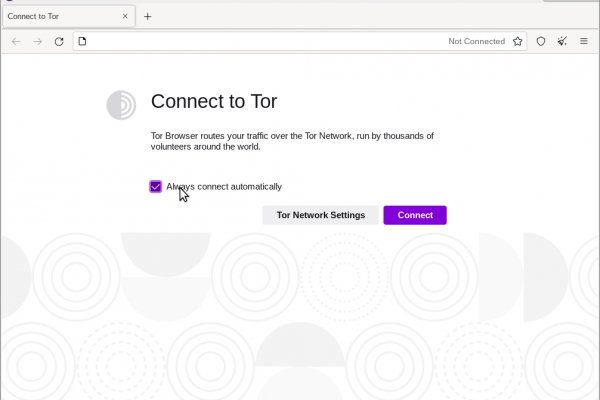Click the New Identity broom icon

pos(562,41)
